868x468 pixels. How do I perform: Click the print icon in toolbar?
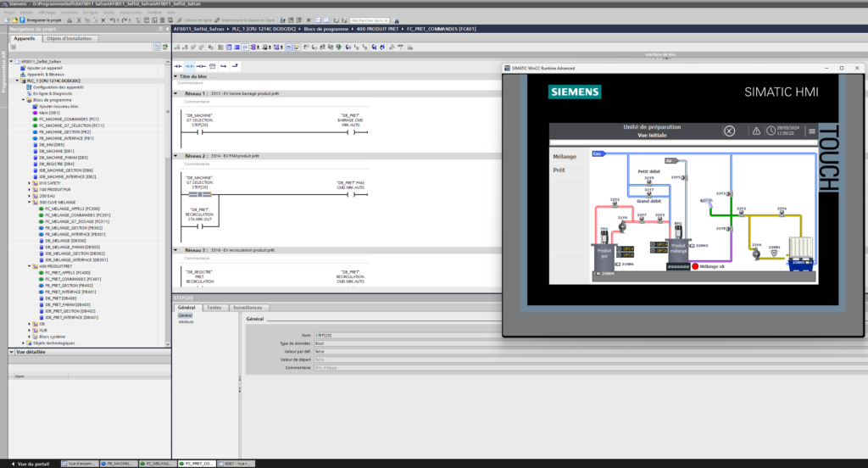click(70, 20)
